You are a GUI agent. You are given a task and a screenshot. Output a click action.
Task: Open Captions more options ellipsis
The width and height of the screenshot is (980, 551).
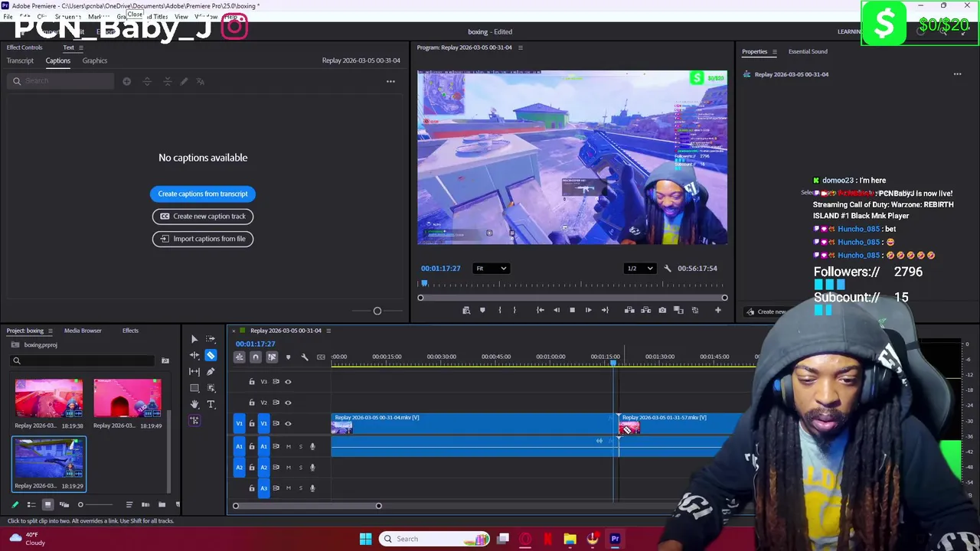(x=390, y=81)
